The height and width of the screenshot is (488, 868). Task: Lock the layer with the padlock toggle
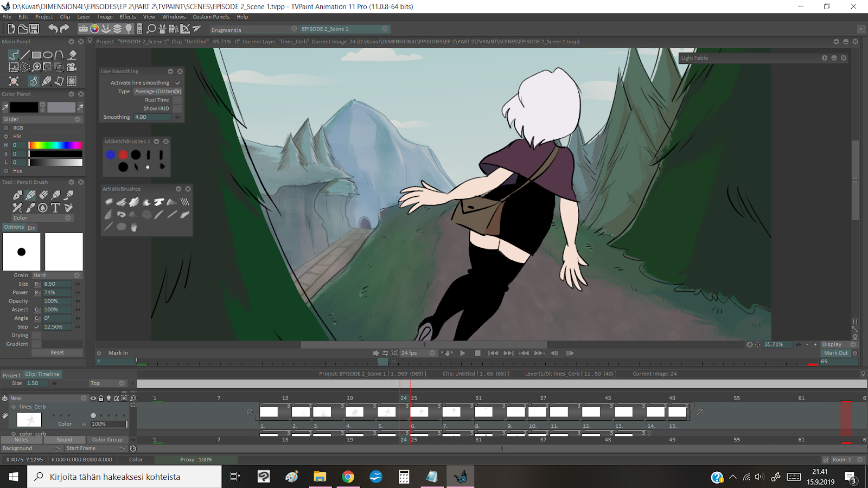coord(101,398)
